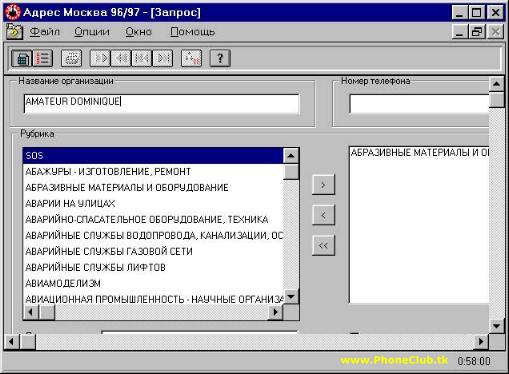The width and height of the screenshot is (509, 374).
Task: Select АВАРИИ НА УЛИЦАХ rubric
Action: (x=153, y=204)
